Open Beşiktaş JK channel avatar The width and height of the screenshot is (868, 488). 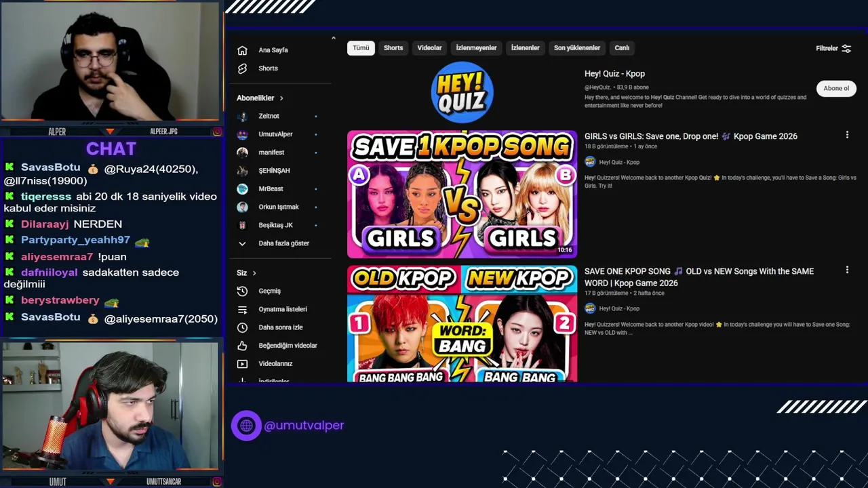242,225
